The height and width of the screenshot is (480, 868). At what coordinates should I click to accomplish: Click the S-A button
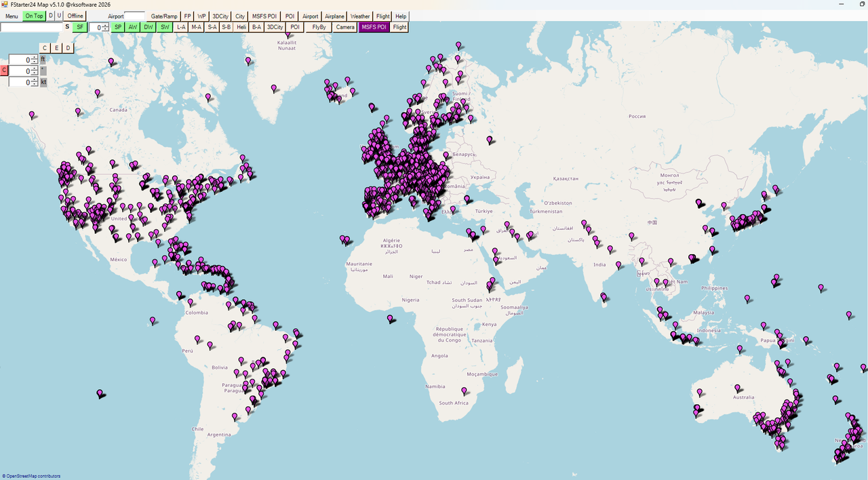coord(212,27)
